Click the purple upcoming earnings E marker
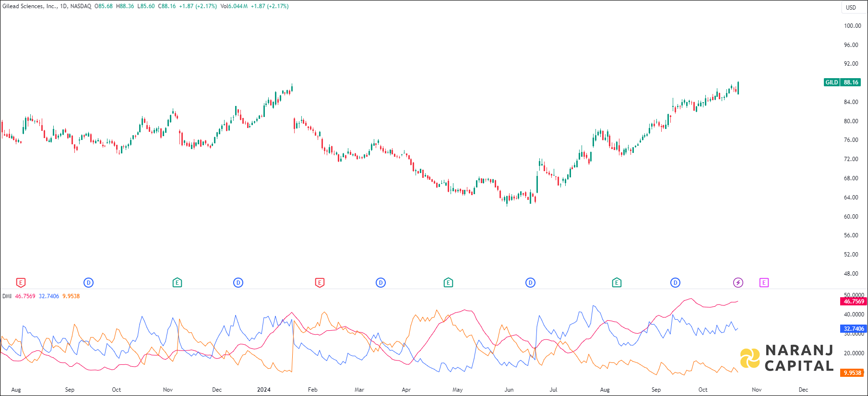 [764, 283]
